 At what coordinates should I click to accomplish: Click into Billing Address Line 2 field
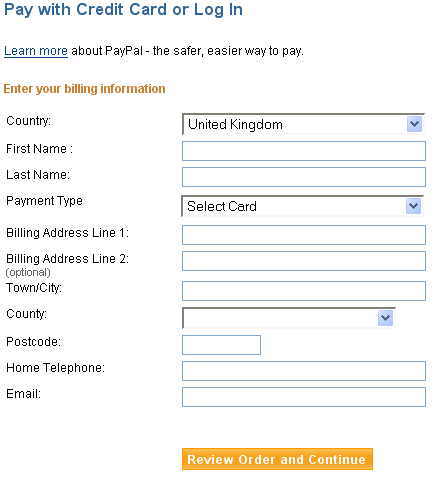(x=304, y=261)
